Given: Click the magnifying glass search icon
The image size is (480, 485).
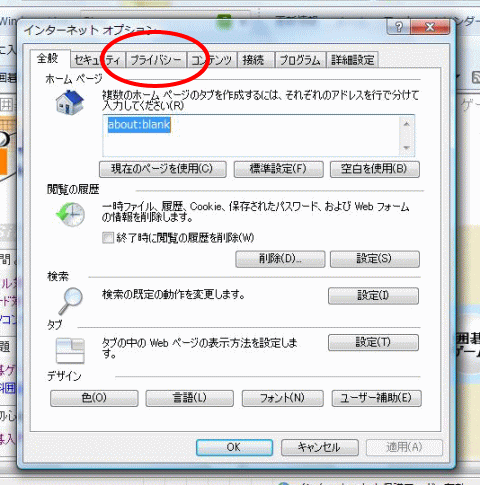Looking at the screenshot, I should (71, 301).
